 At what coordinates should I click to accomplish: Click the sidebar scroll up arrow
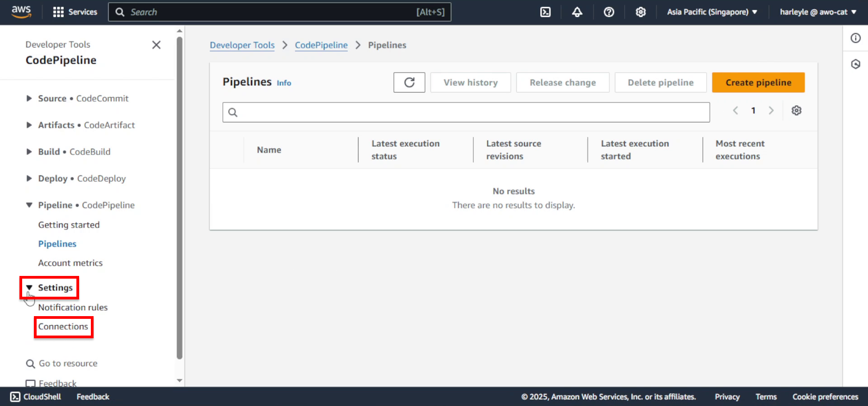pyautogui.click(x=179, y=31)
